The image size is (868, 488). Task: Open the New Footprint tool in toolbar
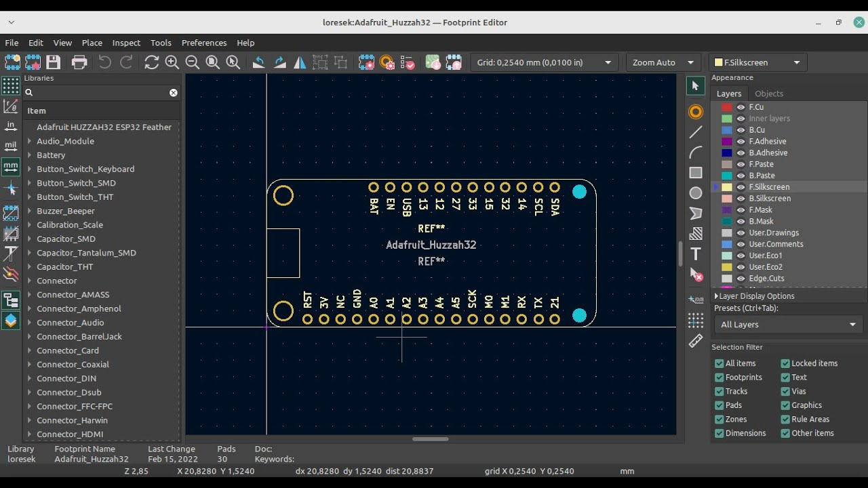tap(12, 62)
